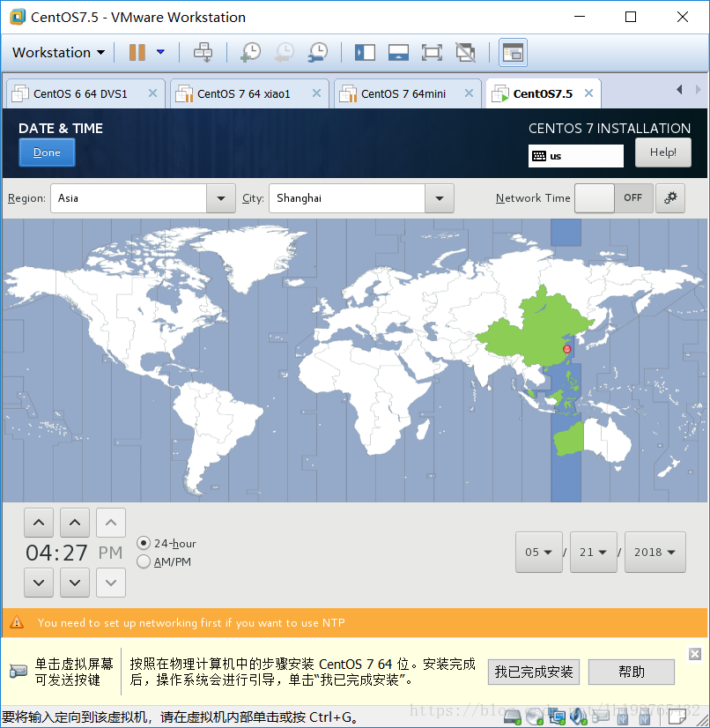710x728 pixels.
Task: Close the CentOS7.5 tab
Action: click(589, 93)
